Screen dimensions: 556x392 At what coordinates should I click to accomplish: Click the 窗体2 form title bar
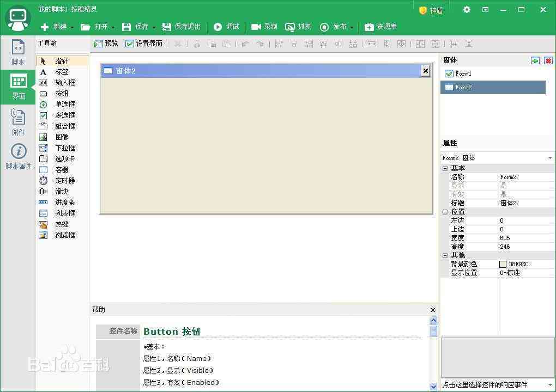coord(267,71)
